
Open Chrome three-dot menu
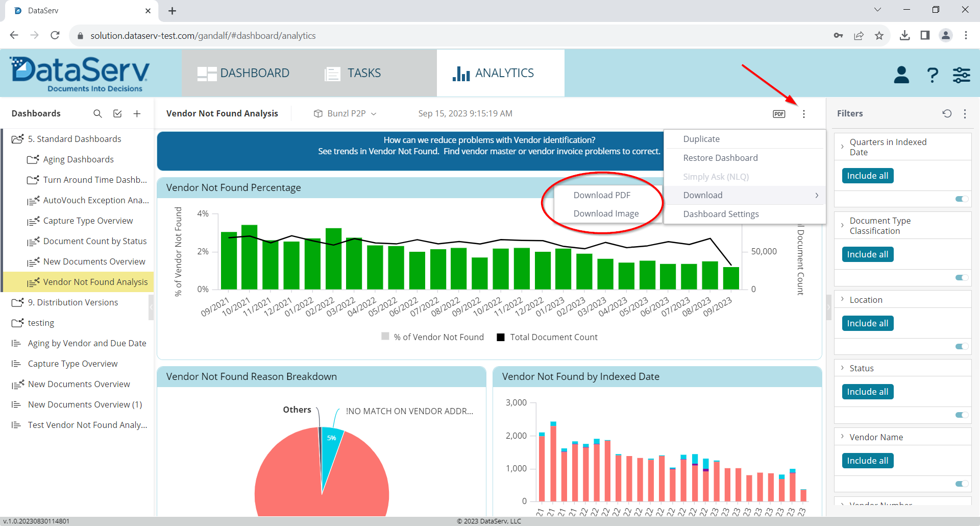coord(966,35)
